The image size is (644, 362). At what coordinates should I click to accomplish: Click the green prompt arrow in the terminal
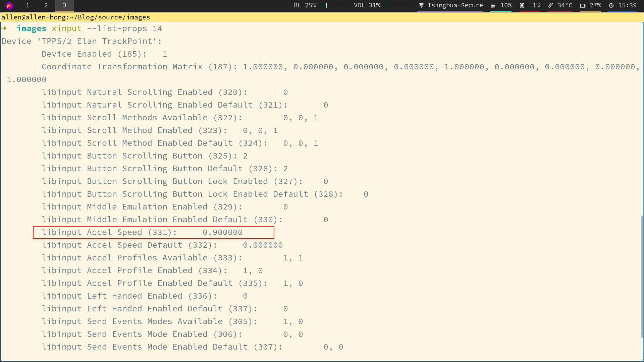4,28
